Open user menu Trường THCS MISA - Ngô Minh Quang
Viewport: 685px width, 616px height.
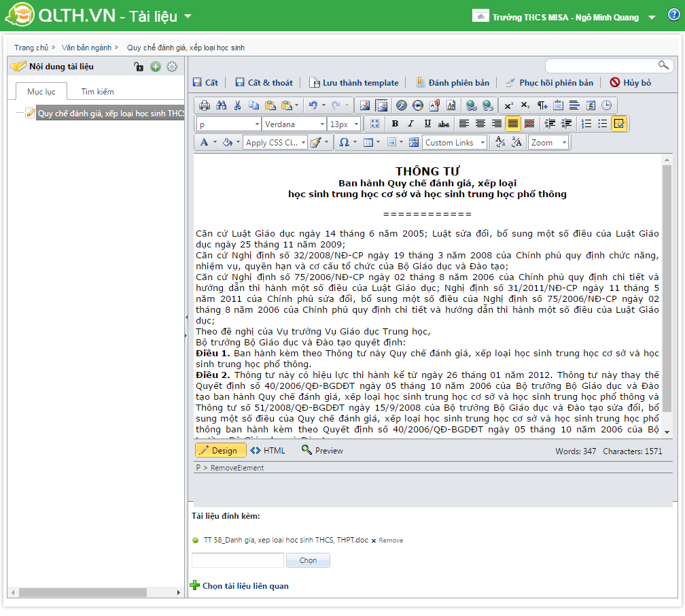tap(565, 17)
